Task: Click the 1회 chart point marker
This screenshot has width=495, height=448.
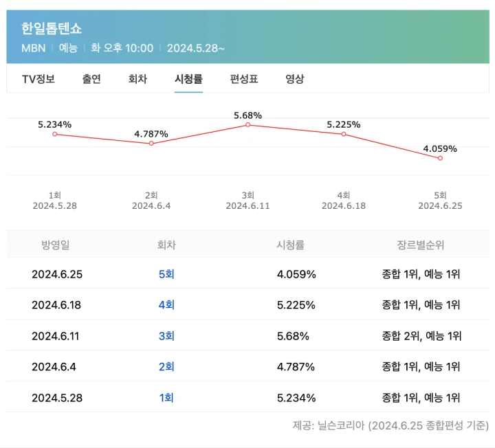Action: click(55, 134)
